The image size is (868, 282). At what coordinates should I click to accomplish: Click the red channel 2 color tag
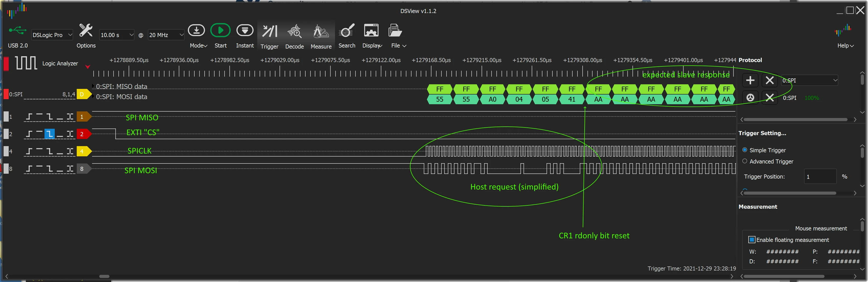(x=84, y=134)
